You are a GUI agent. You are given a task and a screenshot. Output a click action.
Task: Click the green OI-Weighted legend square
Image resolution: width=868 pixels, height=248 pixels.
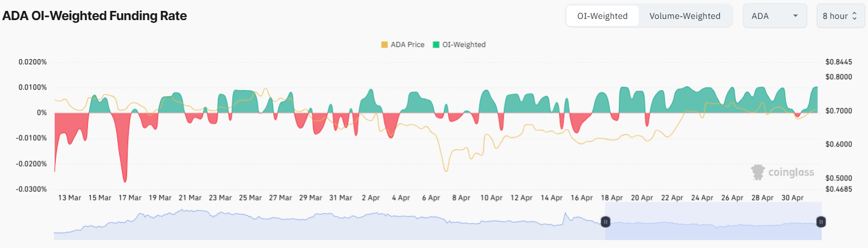436,45
